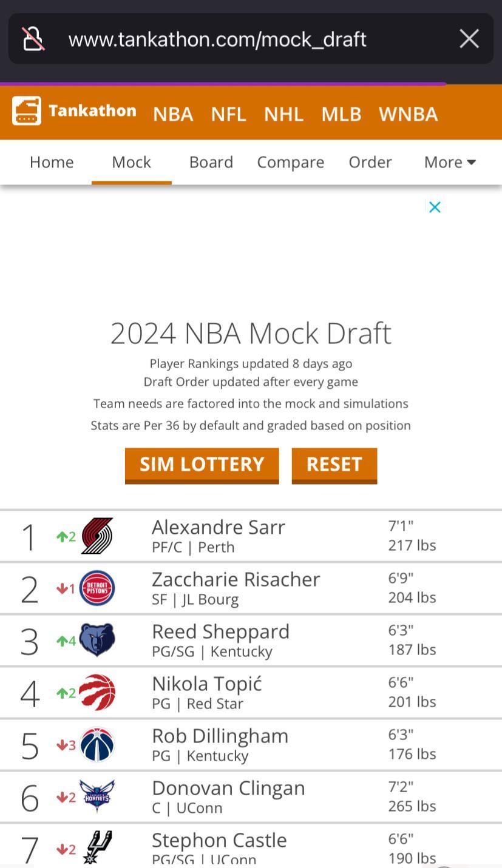
Task: Click the Washington Wizards logo
Action: [x=97, y=744]
